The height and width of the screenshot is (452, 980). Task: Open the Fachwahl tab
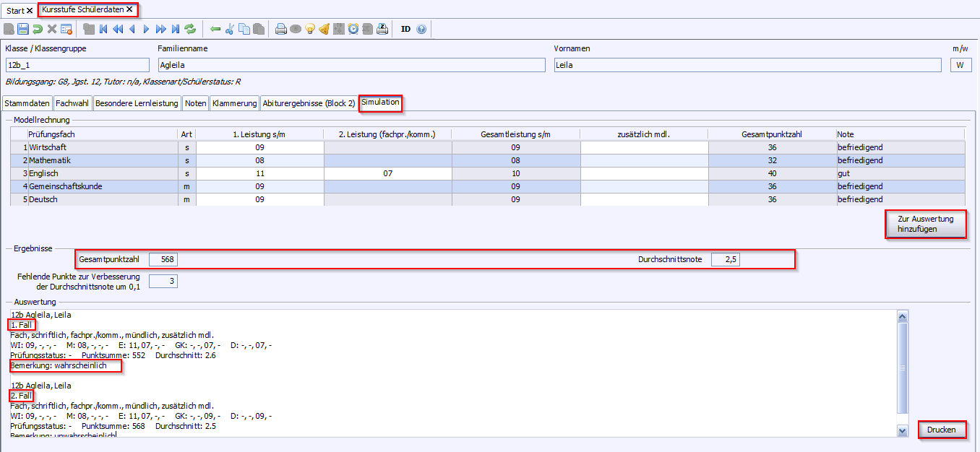(73, 103)
